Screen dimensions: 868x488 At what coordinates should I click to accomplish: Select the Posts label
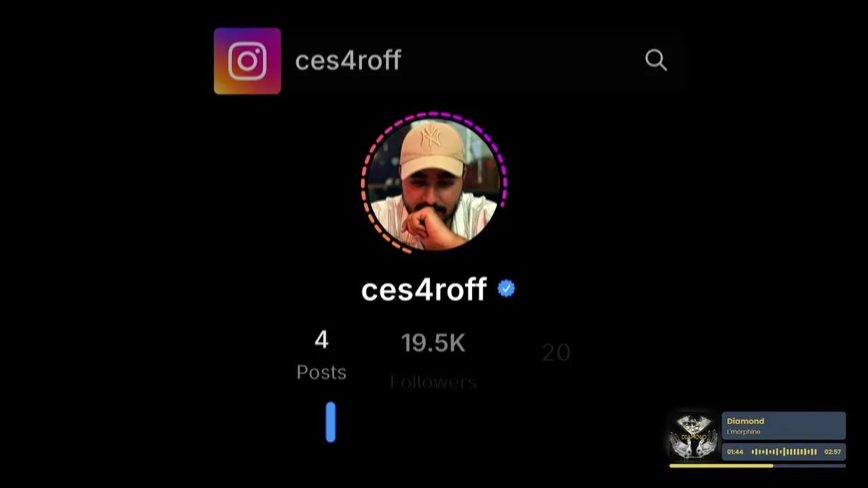321,372
